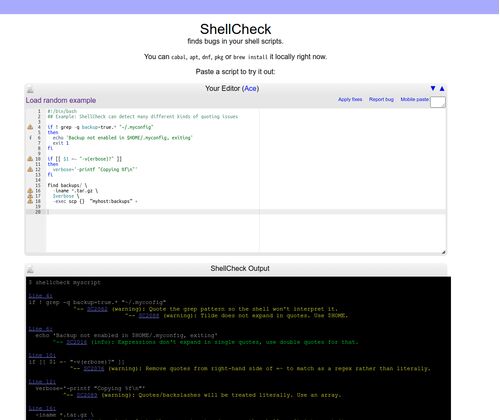This screenshot has width=500, height=420.
Task: Click the down arrow in editor header
Action: [x=433, y=88]
